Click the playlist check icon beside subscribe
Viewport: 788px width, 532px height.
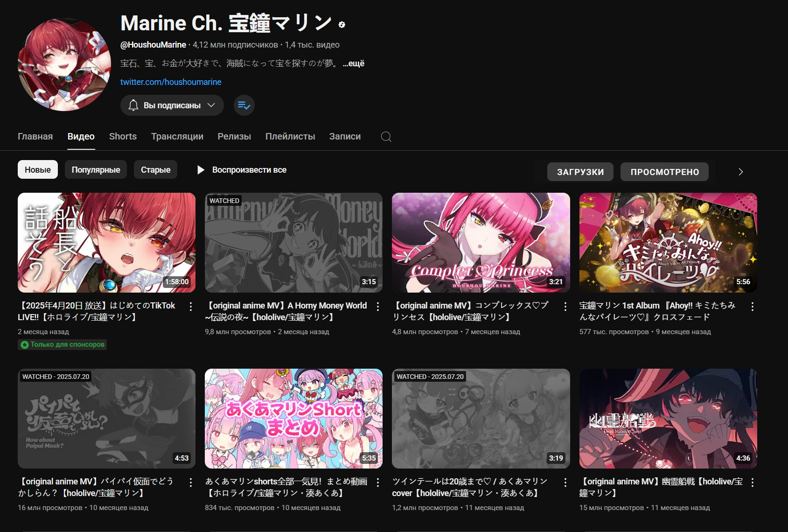[x=244, y=105]
